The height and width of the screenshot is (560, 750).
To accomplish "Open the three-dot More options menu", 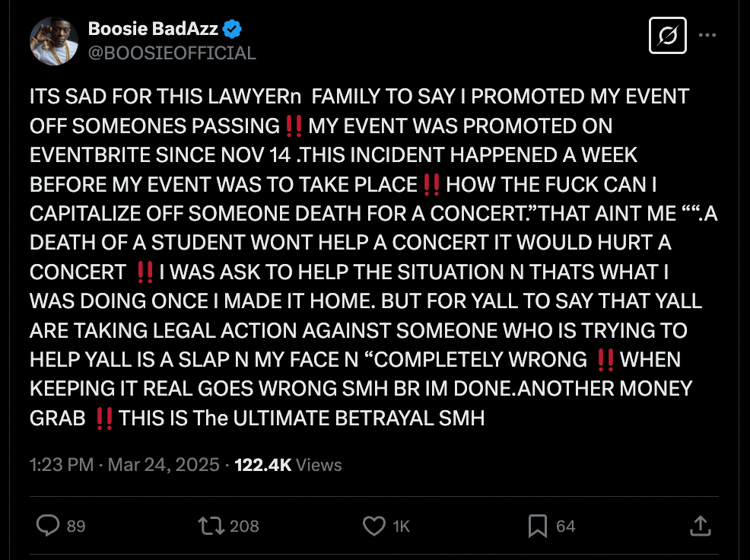I will [x=707, y=36].
